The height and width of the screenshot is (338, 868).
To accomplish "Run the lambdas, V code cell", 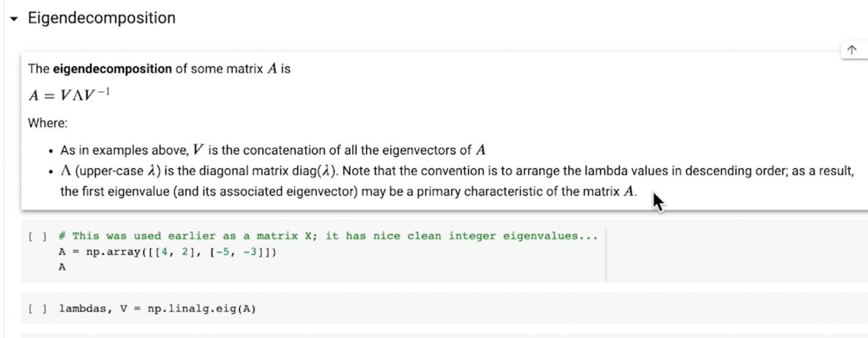I will click(35, 309).
